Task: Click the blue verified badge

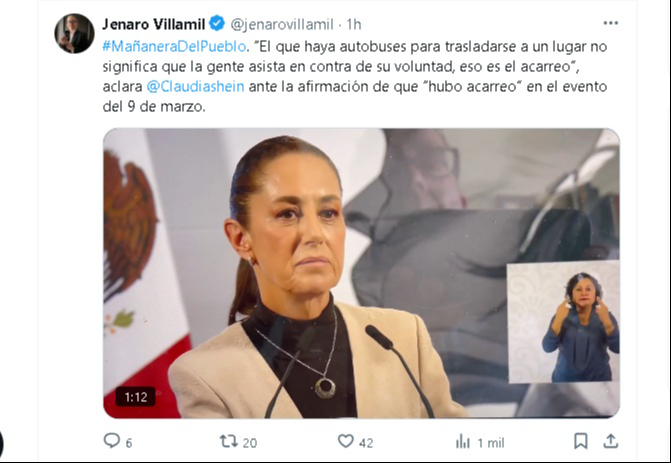Action: pos(217,23)
